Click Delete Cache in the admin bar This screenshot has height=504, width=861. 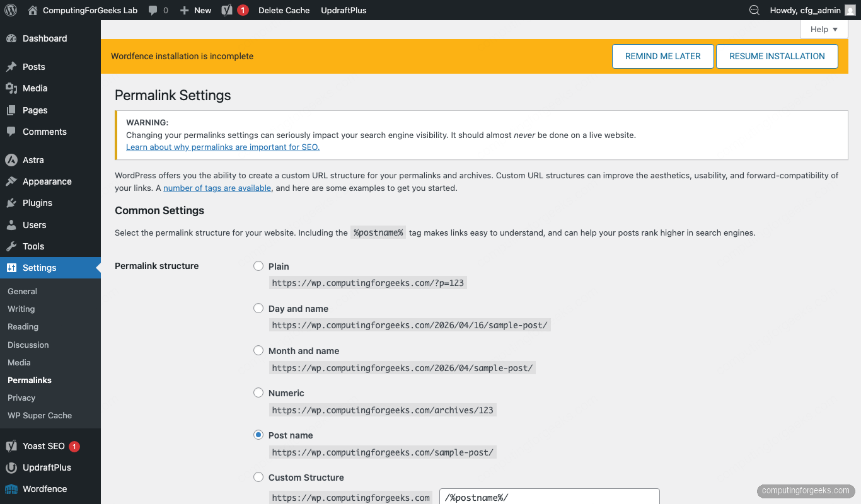coord(284,10)
